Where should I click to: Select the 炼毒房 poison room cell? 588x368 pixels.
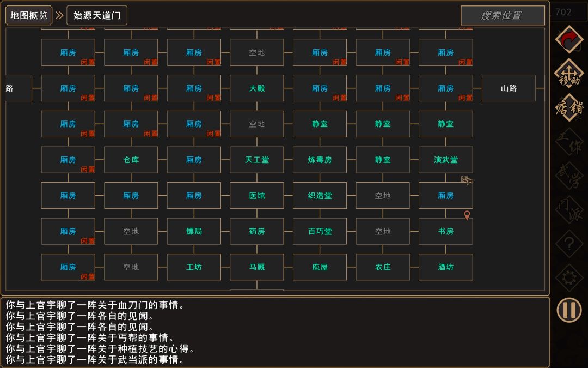pos(320,160)
